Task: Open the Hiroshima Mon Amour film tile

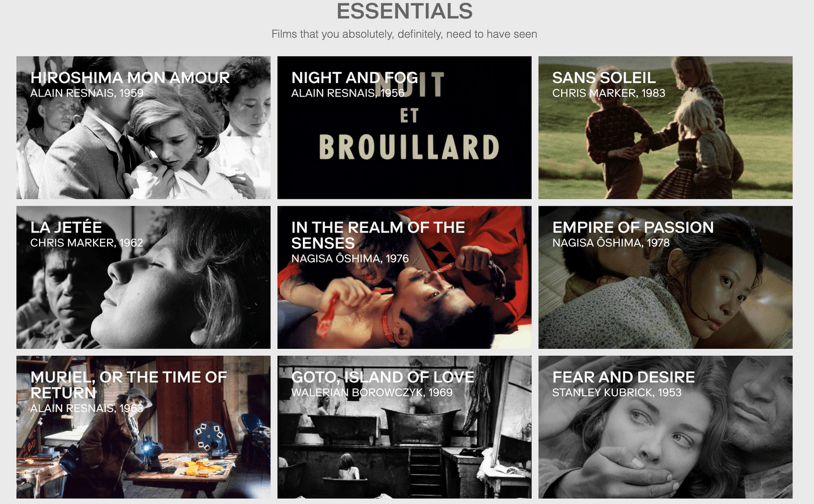Action: (143, 127)
